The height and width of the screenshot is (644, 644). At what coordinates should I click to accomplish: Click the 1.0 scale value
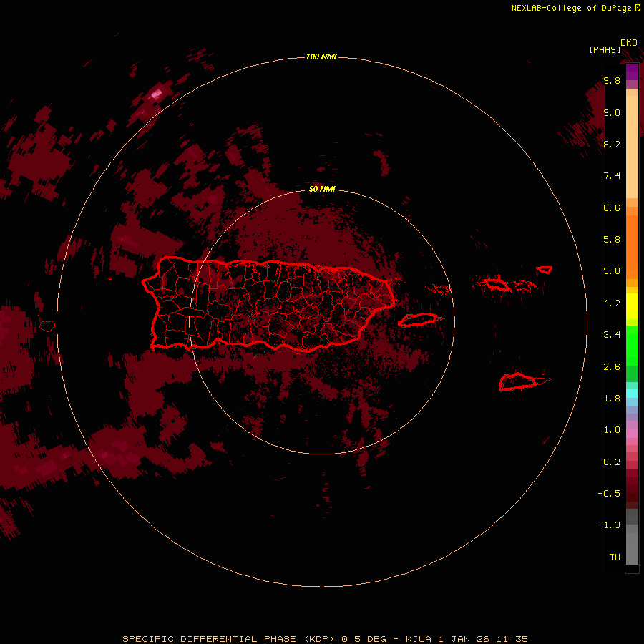coord(612,430)
